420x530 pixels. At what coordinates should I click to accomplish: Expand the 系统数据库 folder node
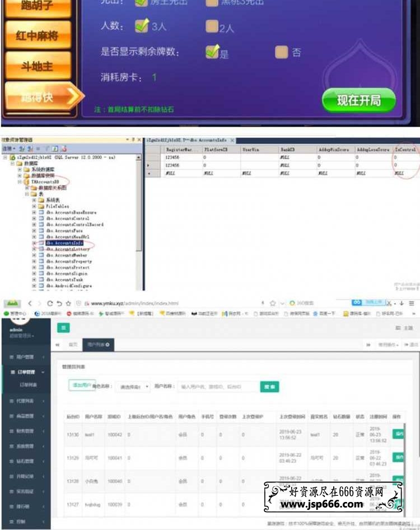20,169
